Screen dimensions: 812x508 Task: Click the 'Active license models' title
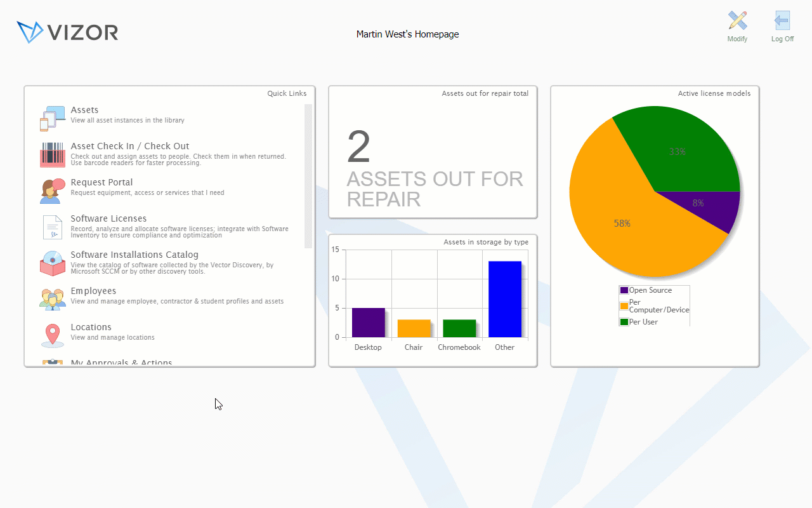[x=714, y=93]
